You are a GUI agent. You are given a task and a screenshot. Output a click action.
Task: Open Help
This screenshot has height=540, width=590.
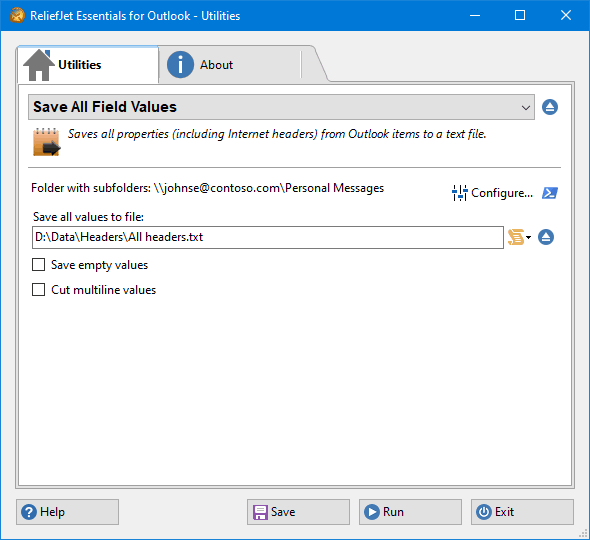pyautogui.click(x=67, y=512)
